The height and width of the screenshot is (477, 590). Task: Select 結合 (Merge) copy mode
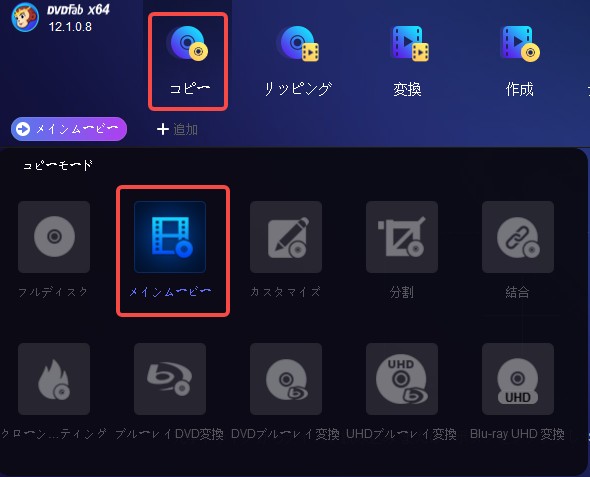pos(518,237)
